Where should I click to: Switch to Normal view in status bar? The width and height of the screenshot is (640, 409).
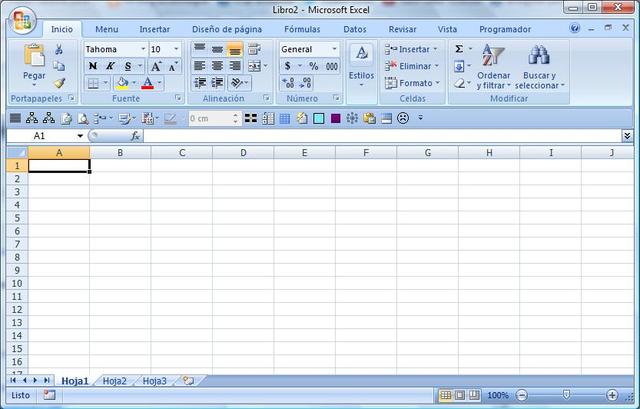click(446, 395)
